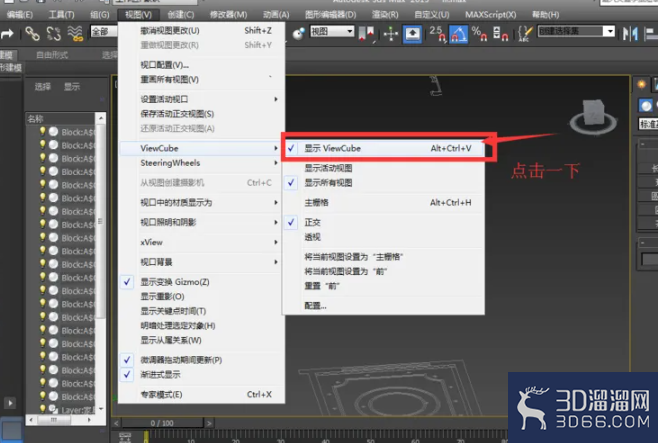
Task: Toggle 渐进式显示 option
Action: (x=201, y=375)
